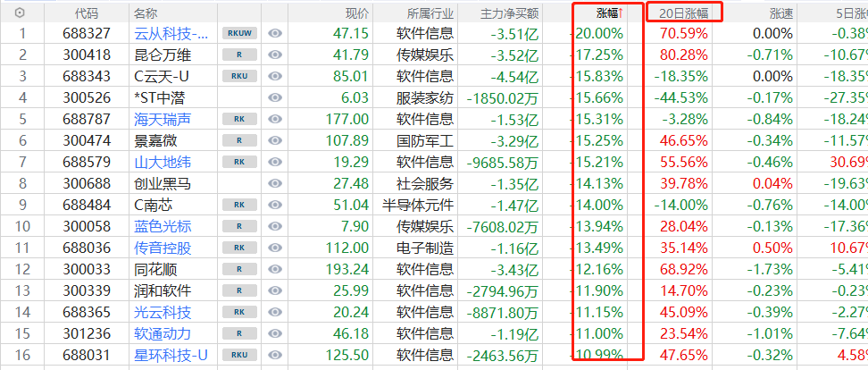Click the R badge beside 蓝色光标
Viewport: 868px width, 370px height.
pyautogui.click(x=239, y=226)
